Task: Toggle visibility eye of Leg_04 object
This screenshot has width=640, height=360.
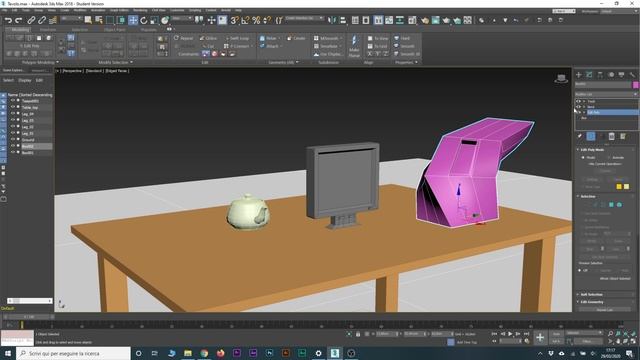Action: [x=13, y=114]
